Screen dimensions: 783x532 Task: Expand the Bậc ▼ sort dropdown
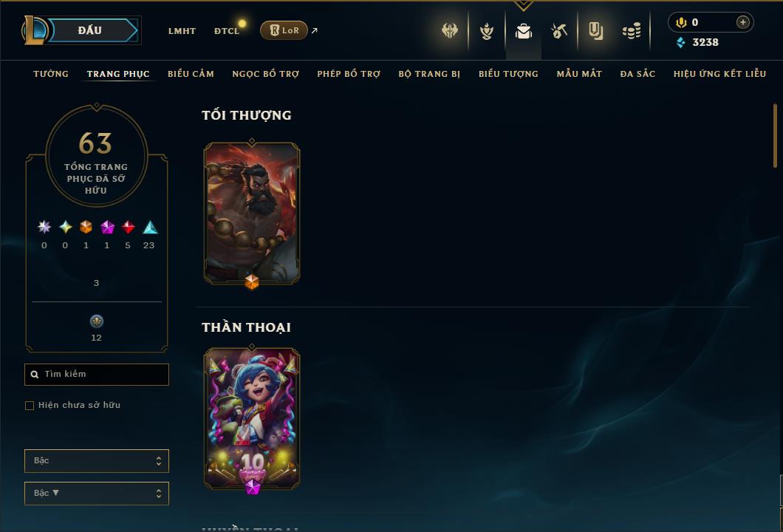[x=96, y=493]
